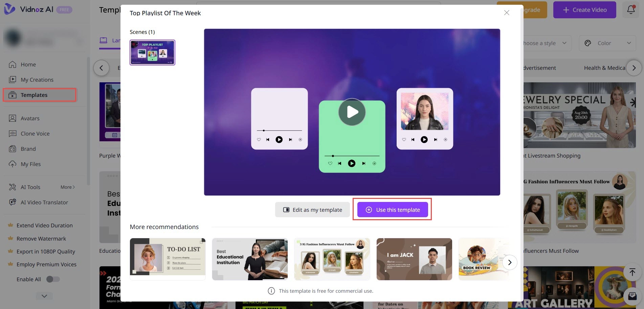The width and height of the screenshot is (644, 309).
Task: Enable the Enable All switch
Action: pyautogui.click(x=53, y=279)
